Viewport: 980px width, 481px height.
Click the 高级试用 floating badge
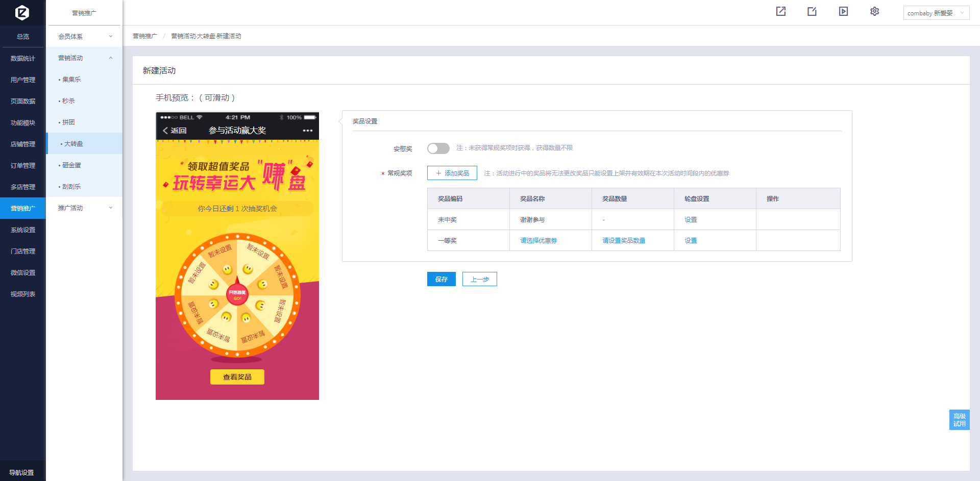tap(959, 420)
